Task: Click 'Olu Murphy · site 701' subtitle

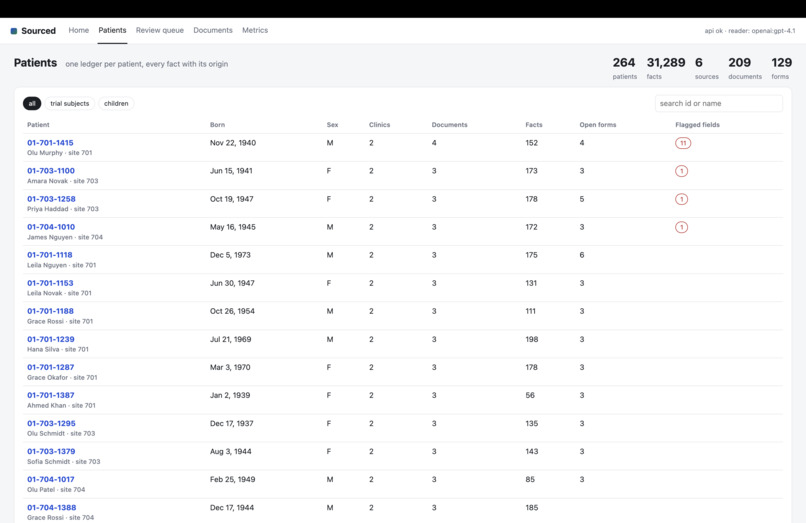Action: pyautogui.click(x=60, y=153)
